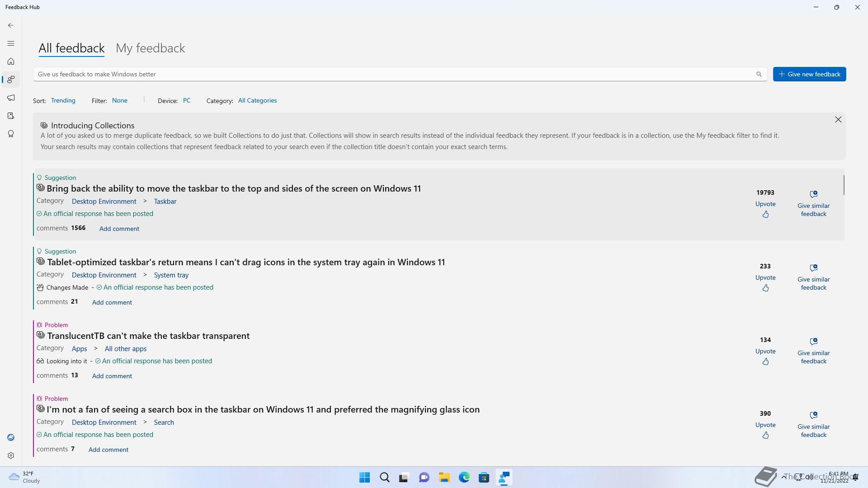
Task: Change Category from All Categories
Action: click(x=257, y=100)
